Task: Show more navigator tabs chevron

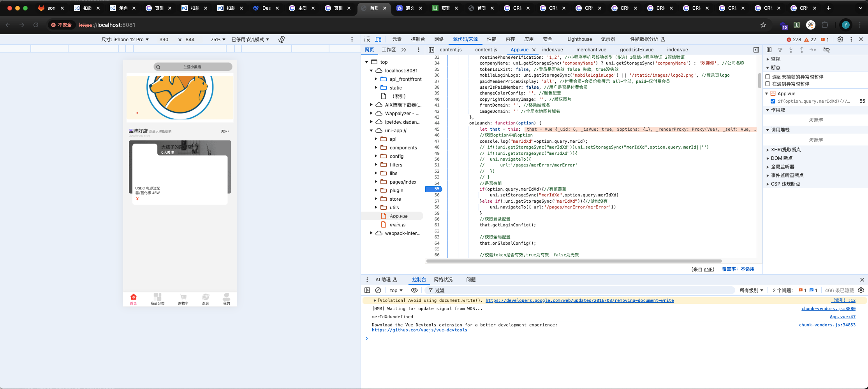Action: [x=404, y=50]
